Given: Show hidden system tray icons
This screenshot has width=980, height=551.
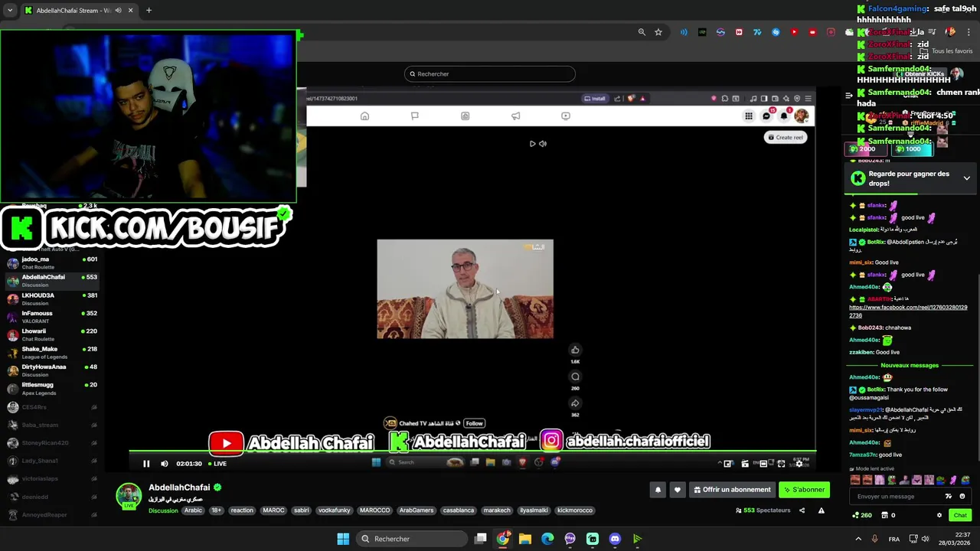Looking at the screenshot, I should 857,539.
